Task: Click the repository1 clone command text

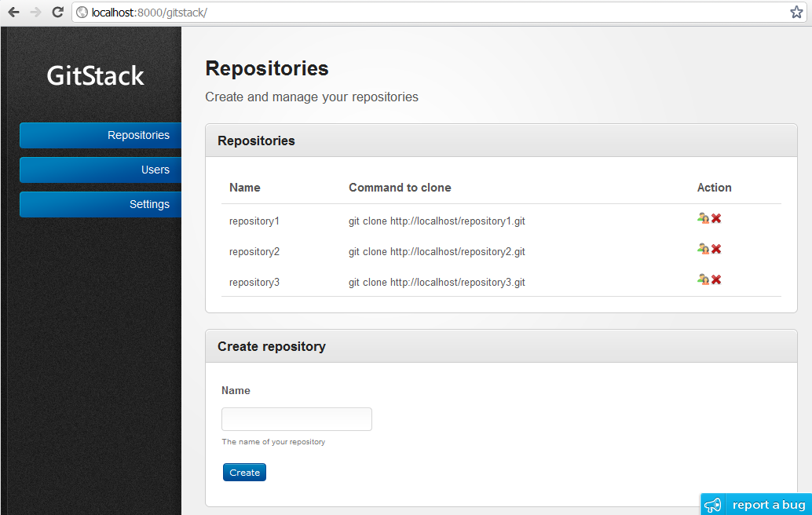Action: tap(437, 221)
